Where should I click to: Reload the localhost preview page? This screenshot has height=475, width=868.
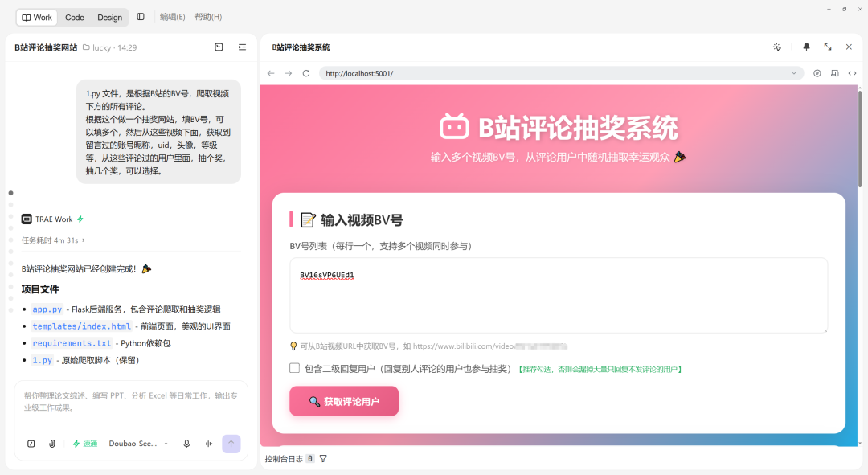pos(306,73)
